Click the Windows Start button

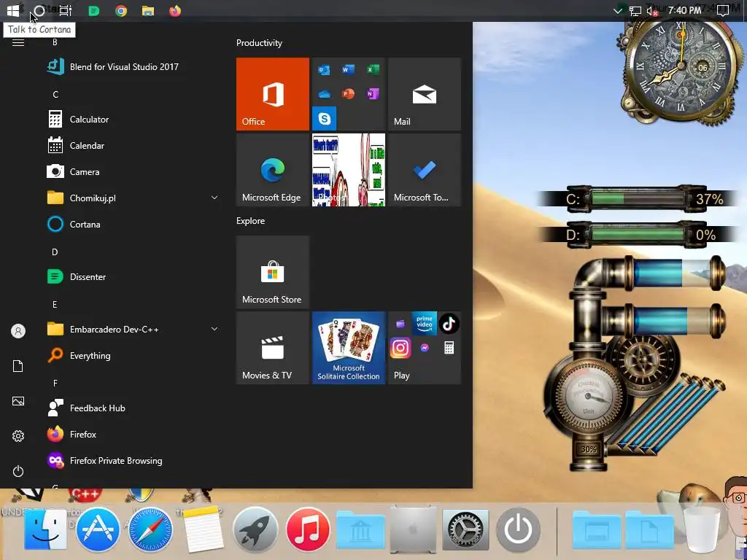tap(13, 10)
